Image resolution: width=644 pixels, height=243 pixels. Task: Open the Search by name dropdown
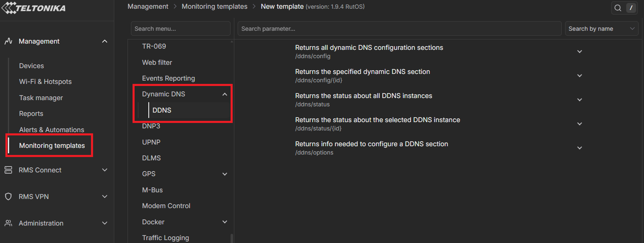pos(601,29)
